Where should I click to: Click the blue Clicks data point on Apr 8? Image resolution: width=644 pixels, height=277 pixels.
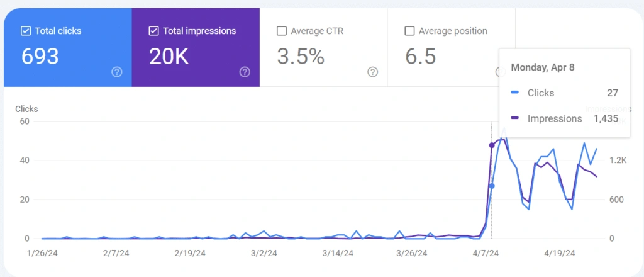click(x=492, y=186)
